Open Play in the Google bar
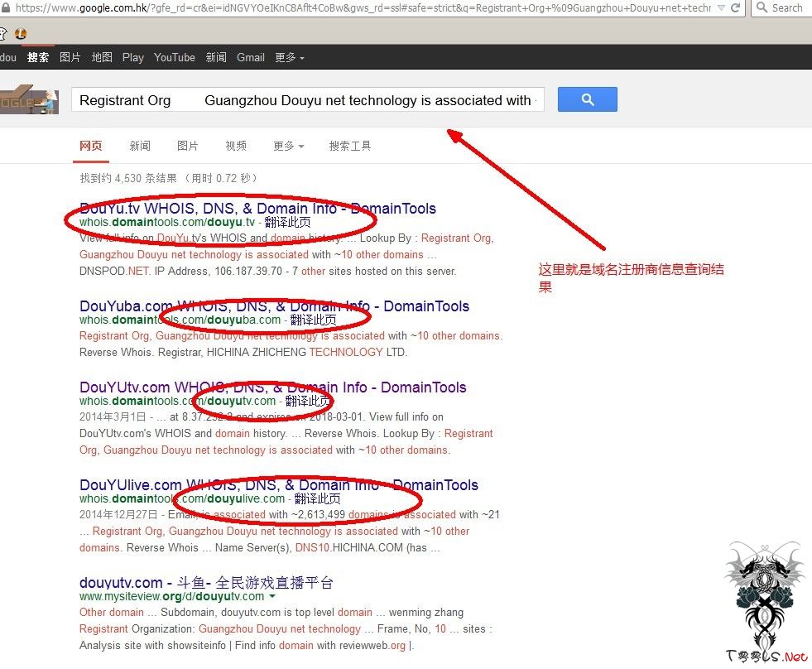812x669 pixels. [x=133, y=57]
